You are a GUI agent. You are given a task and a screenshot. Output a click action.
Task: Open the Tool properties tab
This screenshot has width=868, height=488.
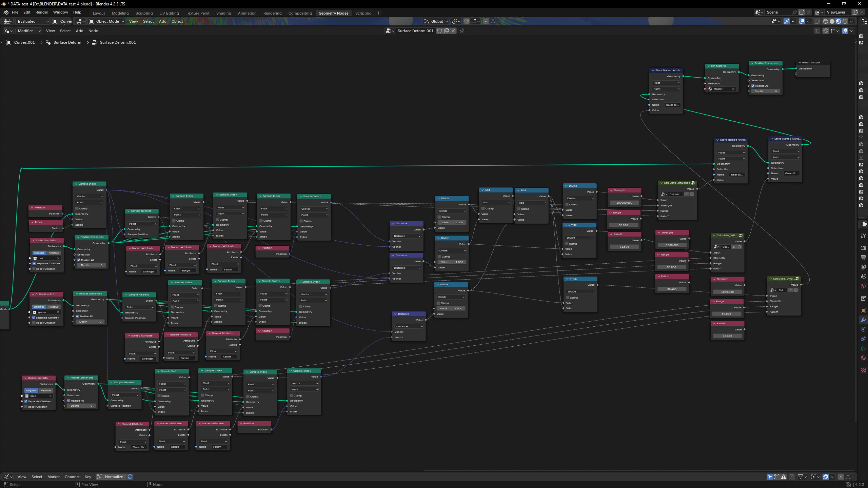point(863,236)
